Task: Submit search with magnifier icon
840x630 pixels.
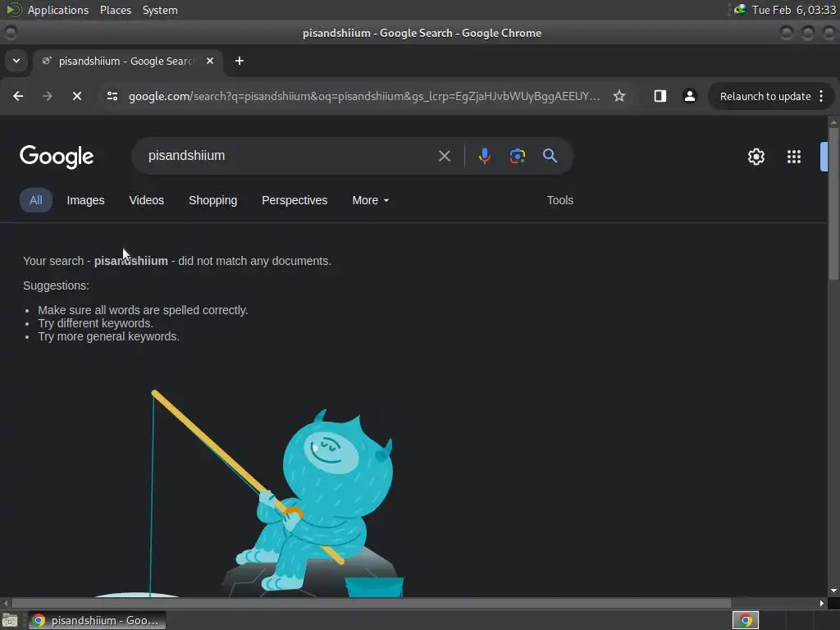Action: coord(550,156)
